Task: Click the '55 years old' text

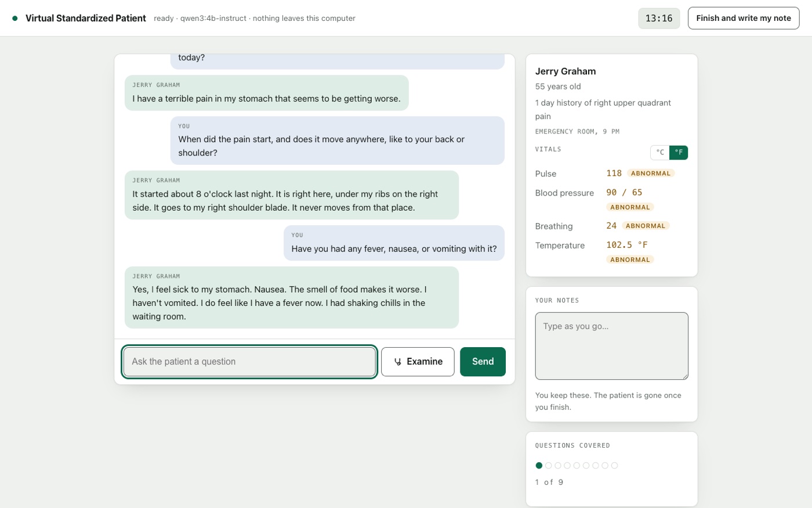Action: point(558,87)
